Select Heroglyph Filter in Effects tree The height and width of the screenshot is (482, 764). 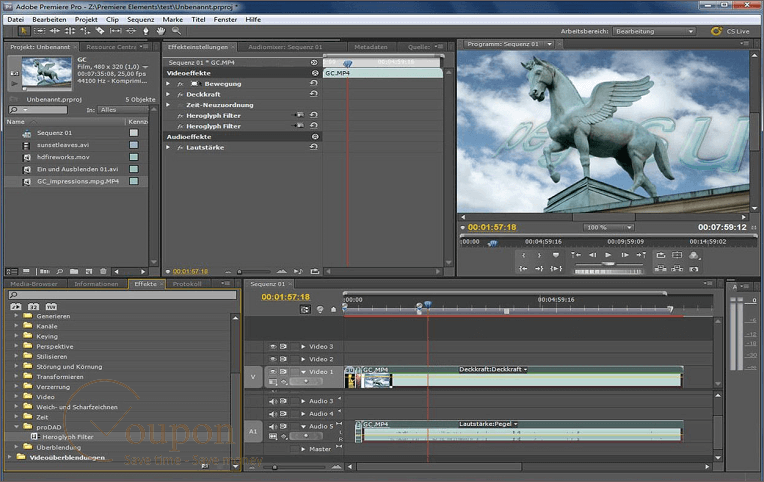67,437
